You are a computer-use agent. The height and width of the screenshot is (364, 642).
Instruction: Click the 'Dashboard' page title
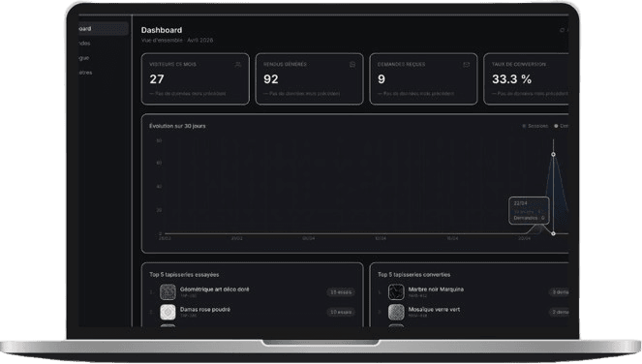[x=162, y=30]
